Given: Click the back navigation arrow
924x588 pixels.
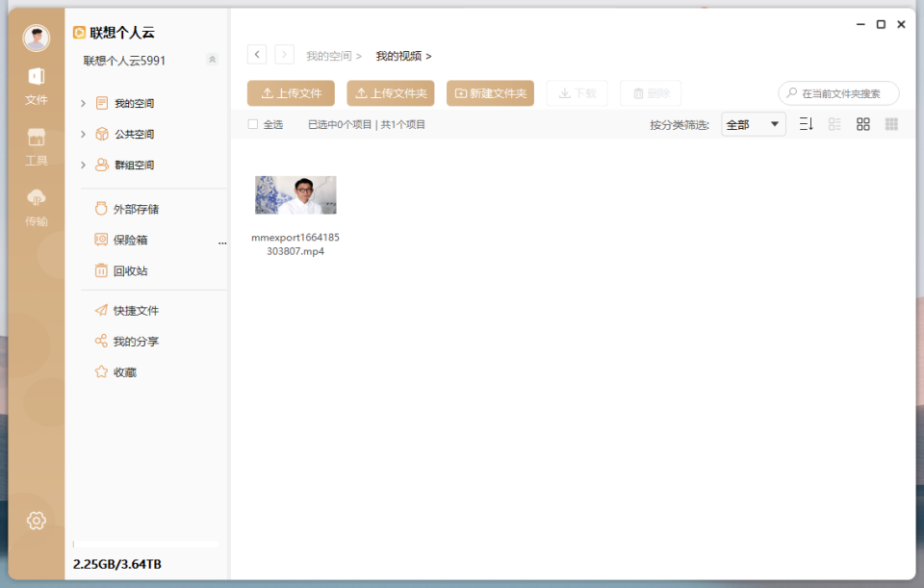Looking at the screenshot, I should (257, 55).
